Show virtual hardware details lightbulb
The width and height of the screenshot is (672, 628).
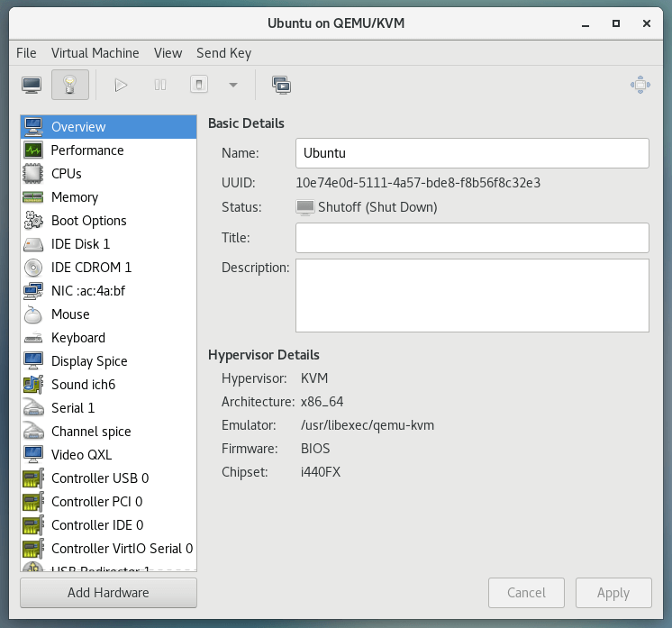(70, 85)
